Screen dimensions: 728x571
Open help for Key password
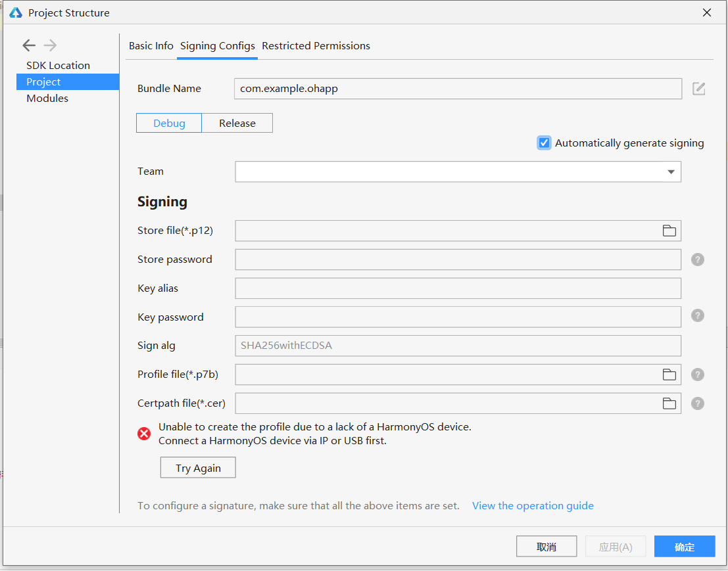[697, 315]
